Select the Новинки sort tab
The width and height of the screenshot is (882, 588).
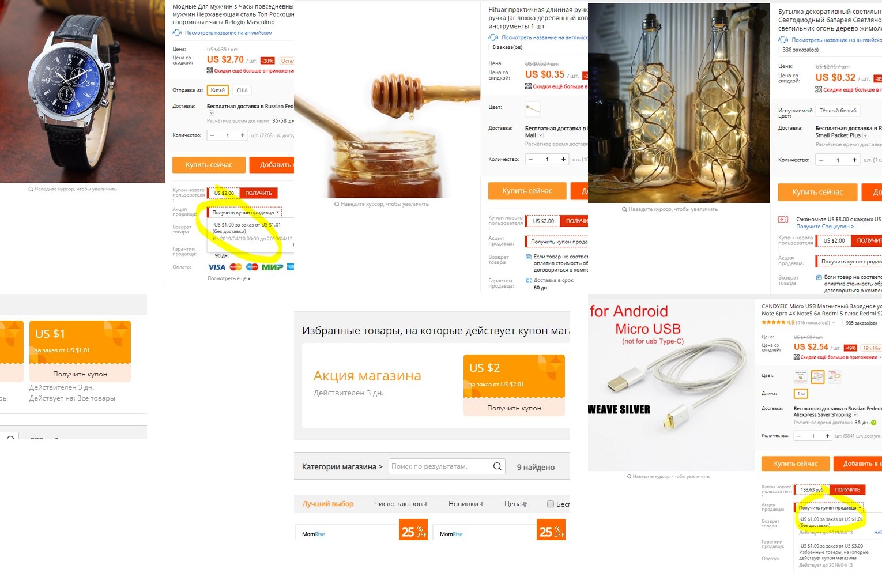tap(466, 504)
